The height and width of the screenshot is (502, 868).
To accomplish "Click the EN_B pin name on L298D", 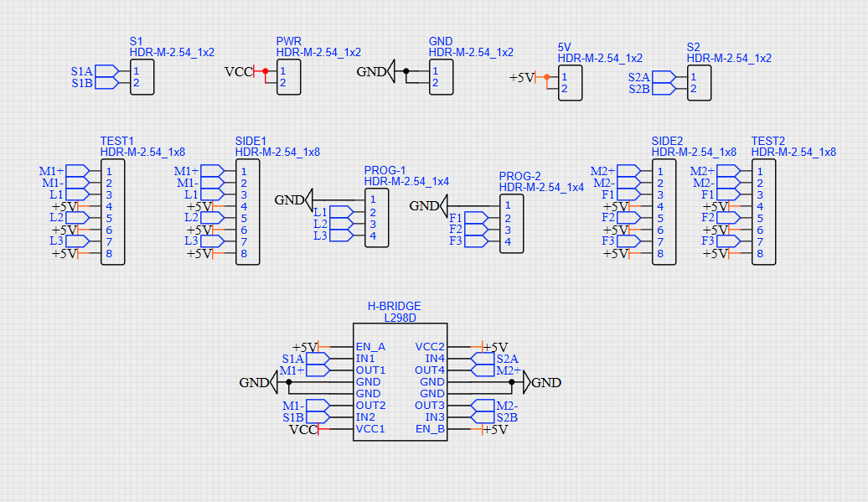I will pos(430,429).
